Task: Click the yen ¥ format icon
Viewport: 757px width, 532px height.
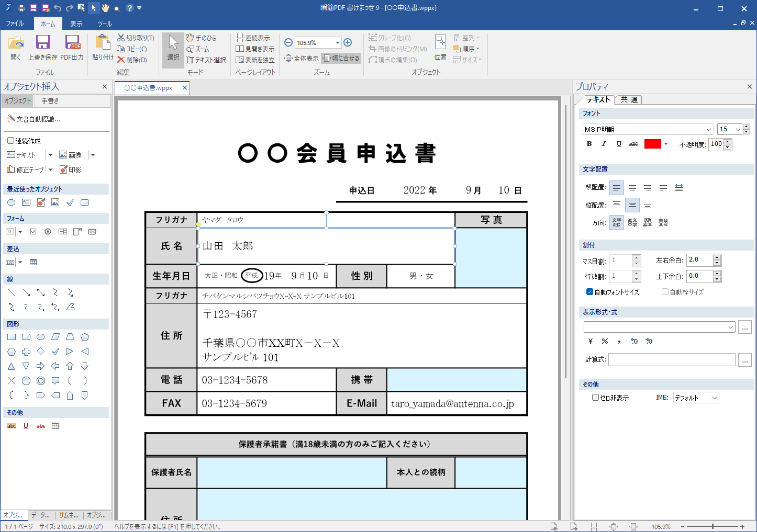Action: point(591,341)
